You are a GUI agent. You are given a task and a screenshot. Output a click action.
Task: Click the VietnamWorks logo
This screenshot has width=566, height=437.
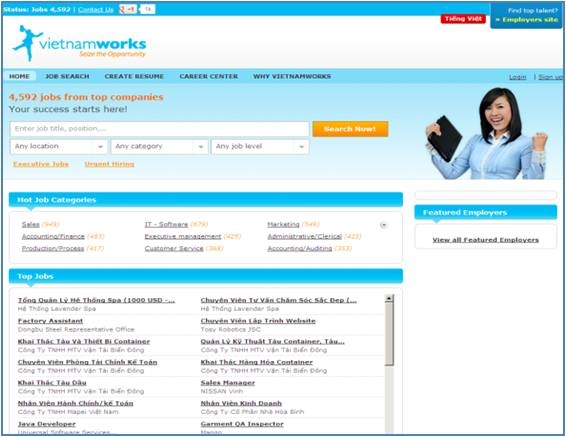[79, 44]
